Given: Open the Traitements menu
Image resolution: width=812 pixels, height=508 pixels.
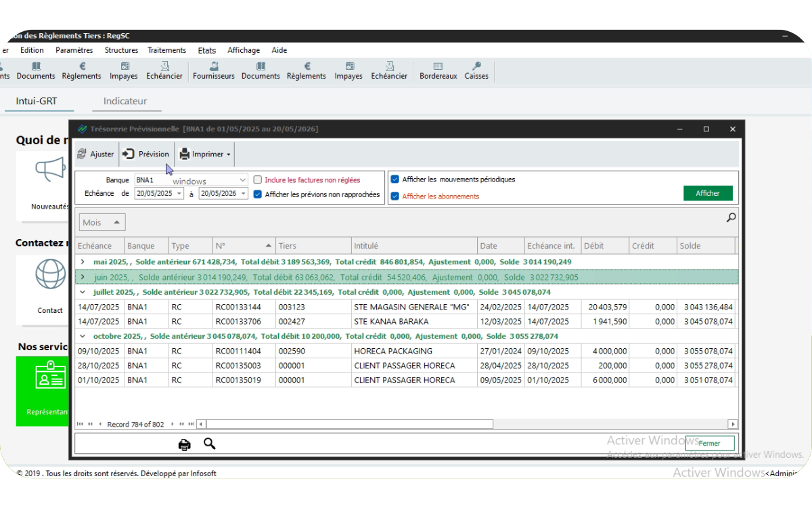Looking at the screenshot, I should pos(166,50).
